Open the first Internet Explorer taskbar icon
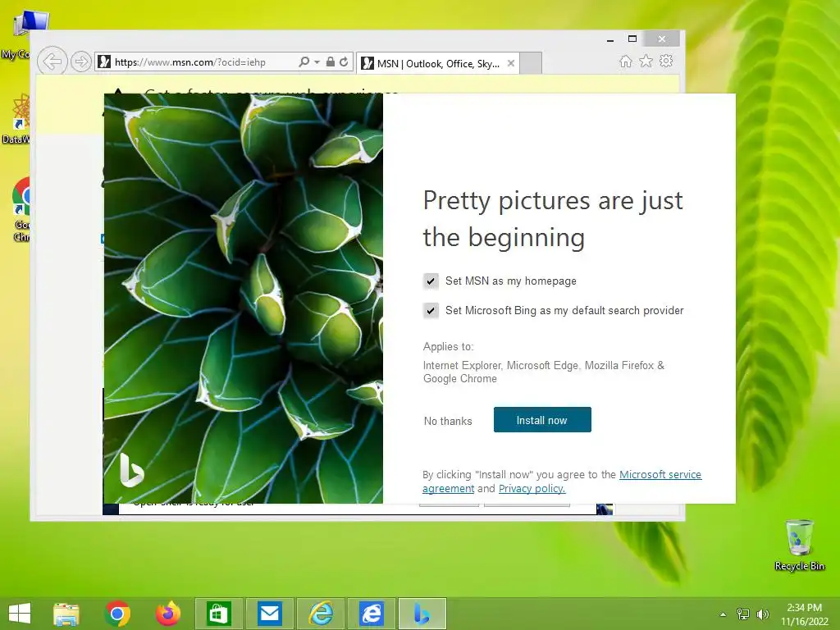The width and height of the screenshot is (840, 630). (321, 614)
